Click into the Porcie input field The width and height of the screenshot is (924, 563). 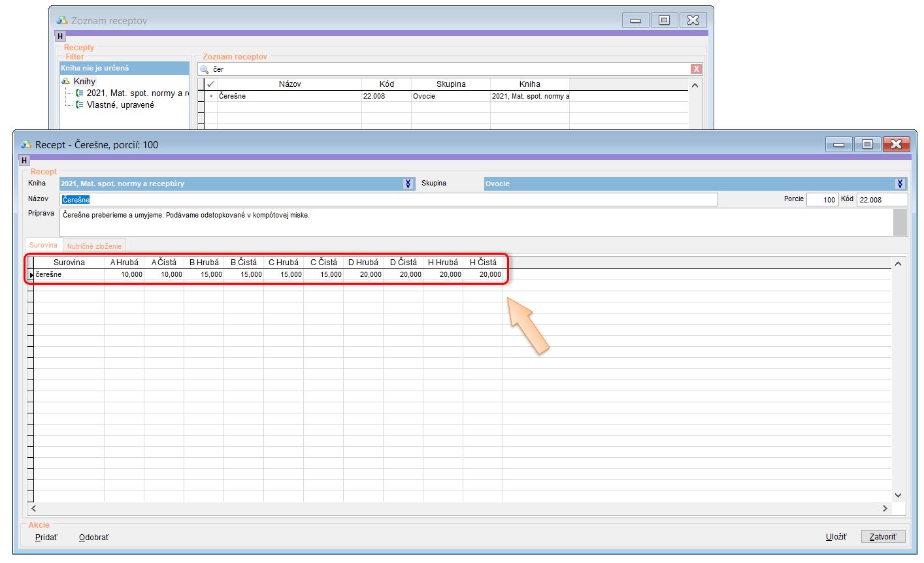(x=822, y=200)
